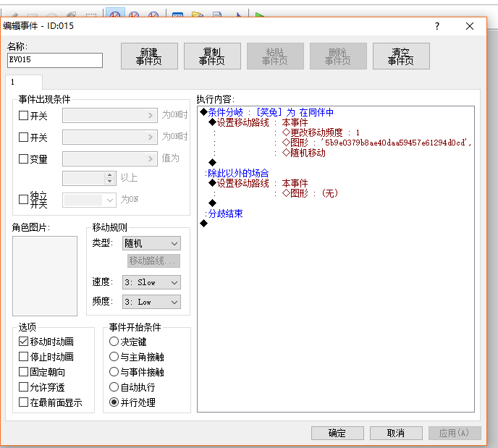
Task: Click the 1/2 map scale toolbar icon
Action: 134,14
